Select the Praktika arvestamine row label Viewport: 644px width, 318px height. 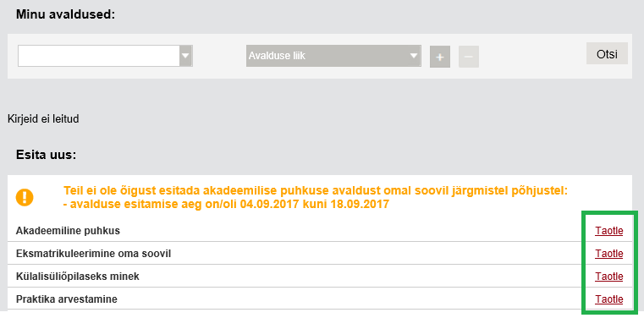tap(67, 299)
